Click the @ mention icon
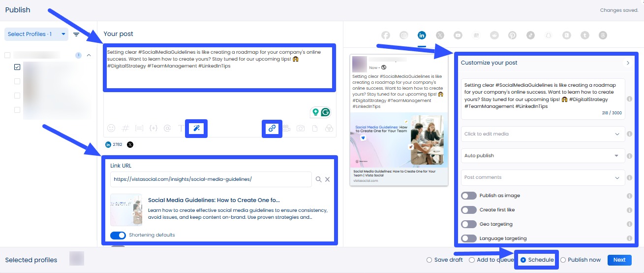The width and height of the screenshot is (644, 273). click(x=167, y=128)
